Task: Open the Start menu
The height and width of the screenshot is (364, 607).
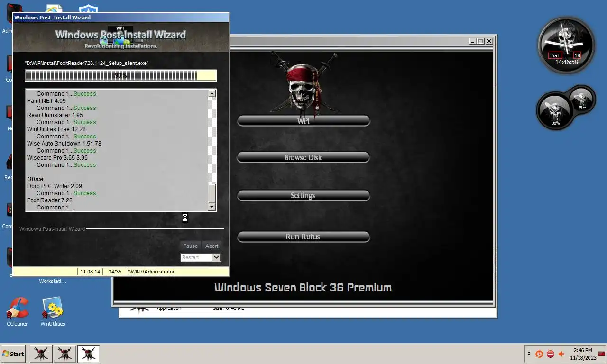Action: pyautogui.click(x=13, y=354)
